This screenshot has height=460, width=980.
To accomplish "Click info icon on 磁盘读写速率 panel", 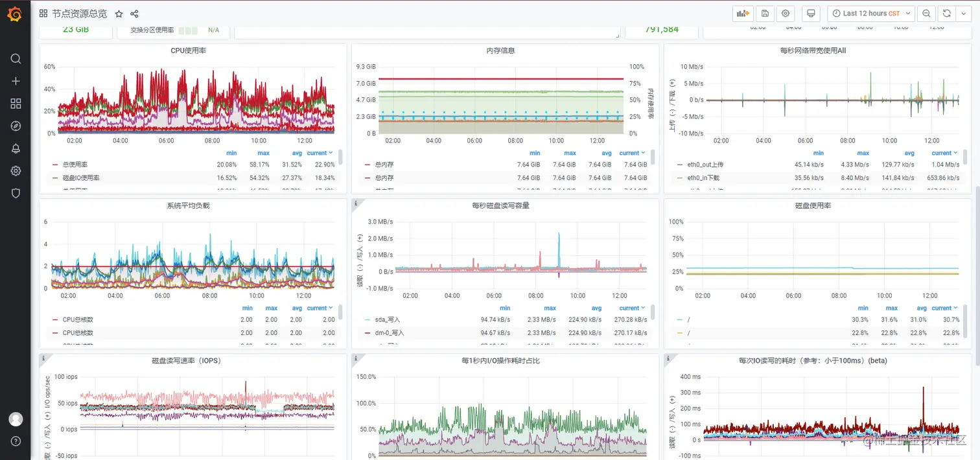I will (x=43, y=358).
